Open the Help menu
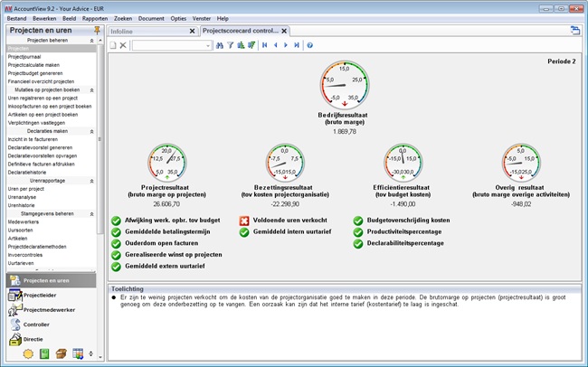The width and height of the screenshot is (588, 367). 223,18
